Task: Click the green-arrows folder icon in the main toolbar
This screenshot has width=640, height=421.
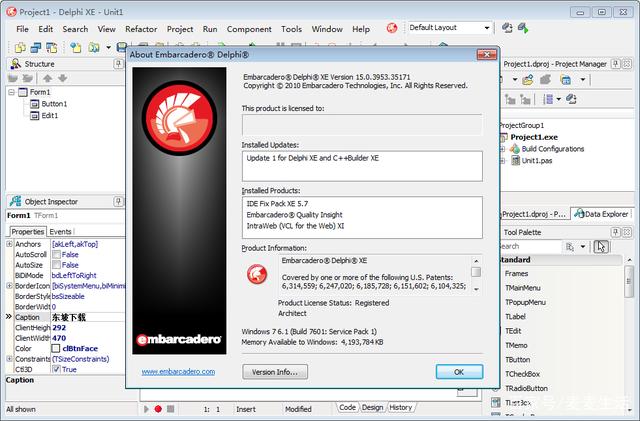Action: point(94,48)
